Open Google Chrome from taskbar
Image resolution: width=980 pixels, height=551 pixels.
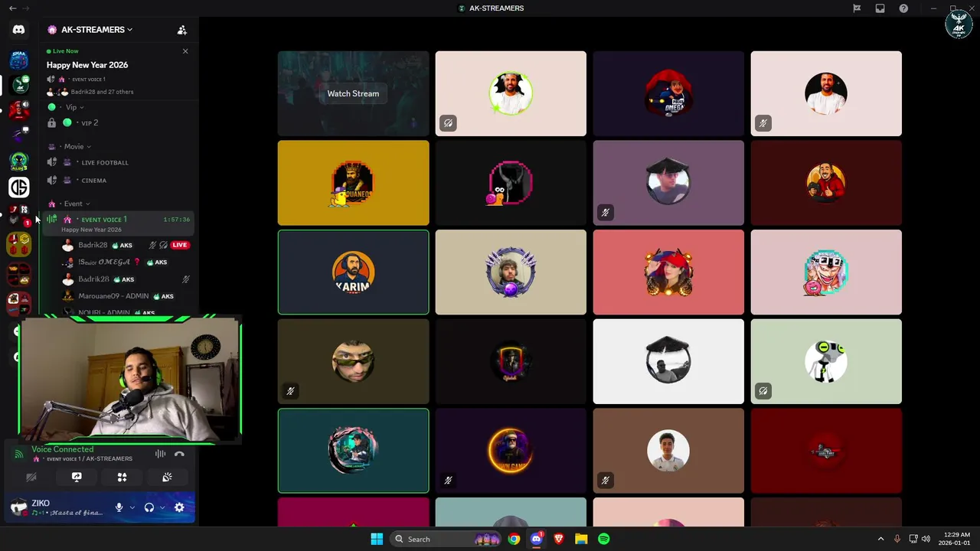(514, 539)
